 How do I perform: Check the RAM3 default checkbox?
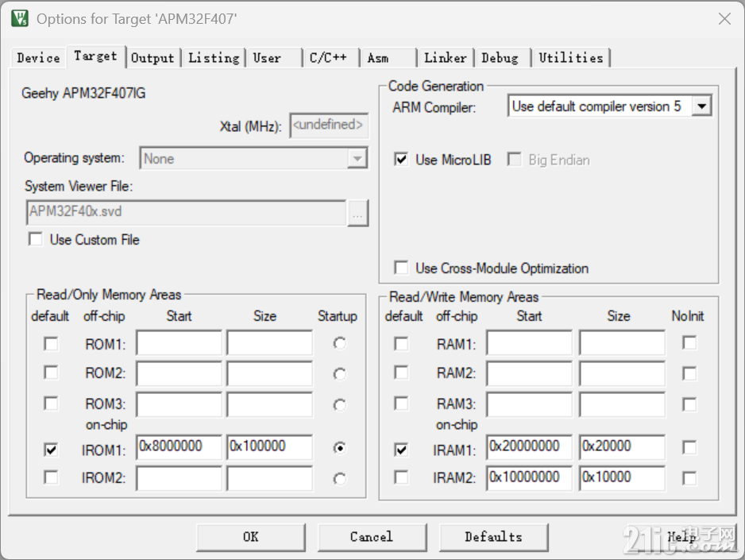401,404
